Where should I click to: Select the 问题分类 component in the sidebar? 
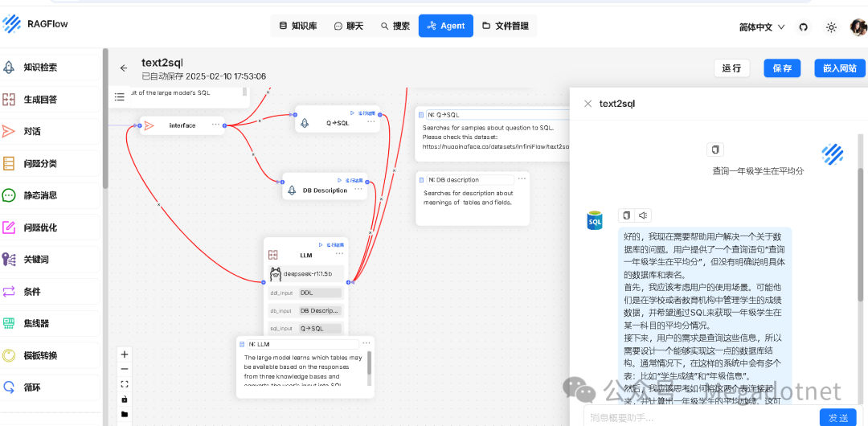pyautogui.click(x=40, y=163)
